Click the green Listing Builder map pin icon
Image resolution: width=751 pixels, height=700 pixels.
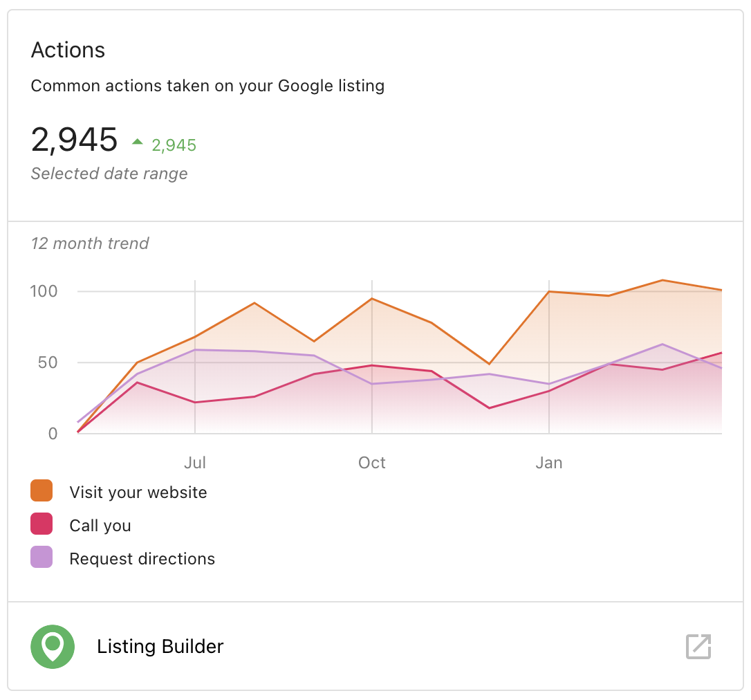click(x=53, y=647)
